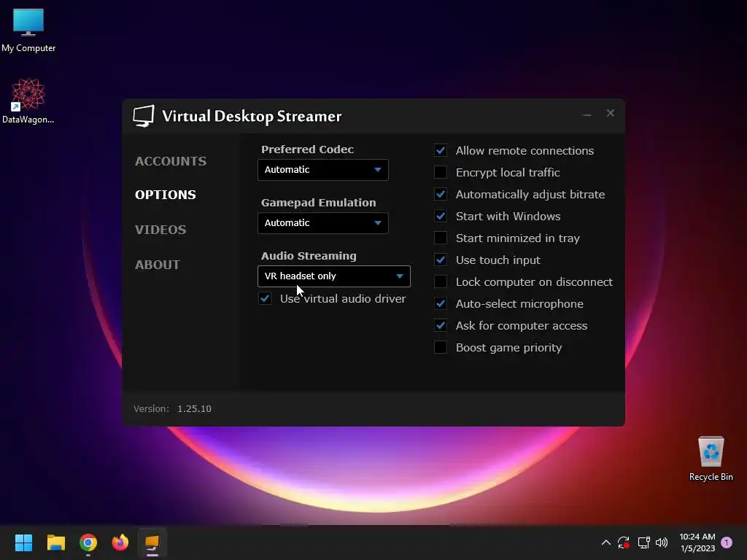Enable Start minimized in tray
Image resolution: width=747 pixels, height=560 pixels.
click(441, 238)
